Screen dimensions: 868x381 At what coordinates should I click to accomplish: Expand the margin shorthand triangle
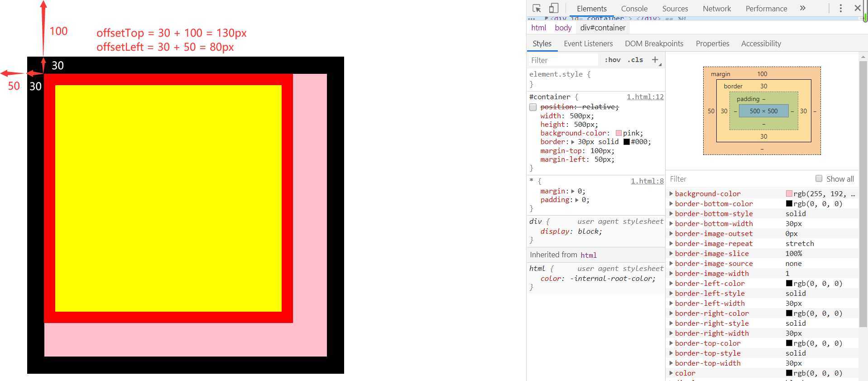click(x=573, y=191)
